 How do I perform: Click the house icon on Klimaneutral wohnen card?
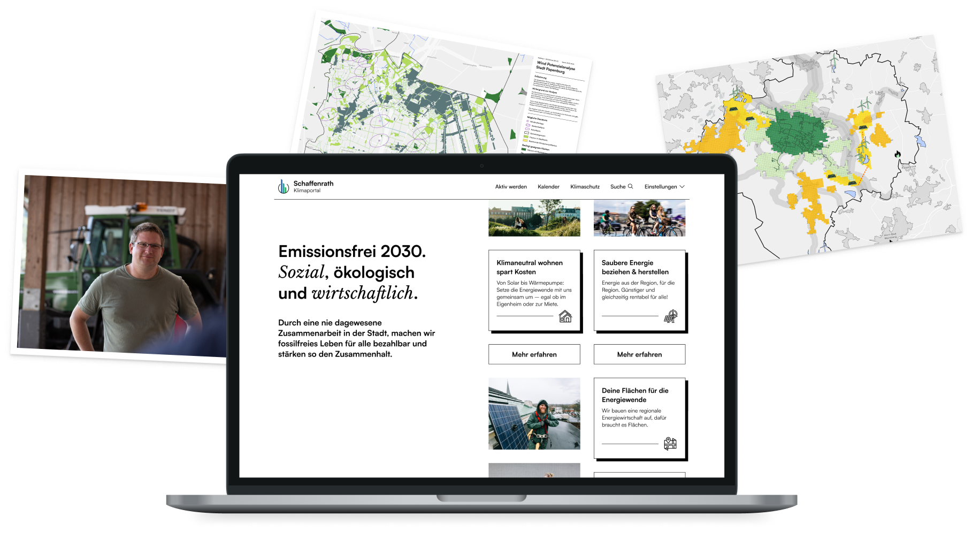point(565,316)
